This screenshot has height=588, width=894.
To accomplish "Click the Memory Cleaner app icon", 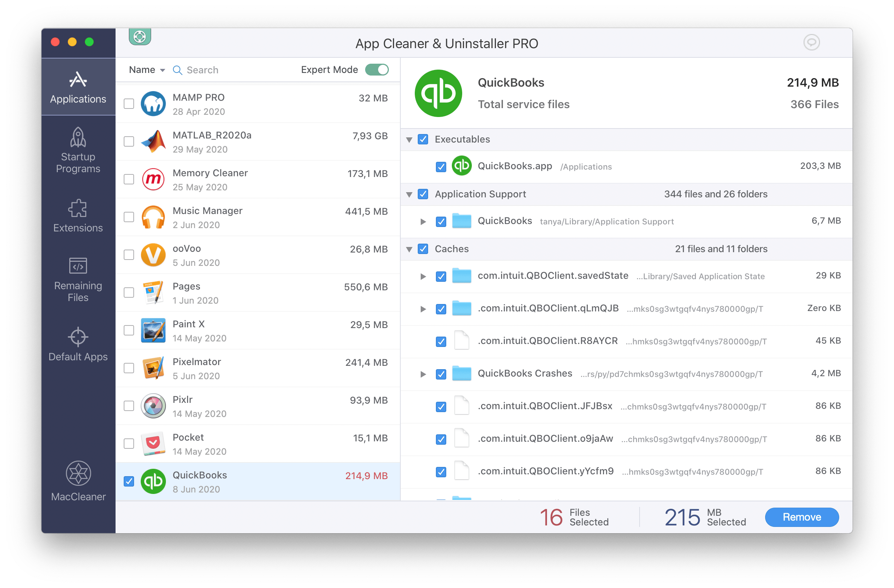I will [x=153, y=180].
